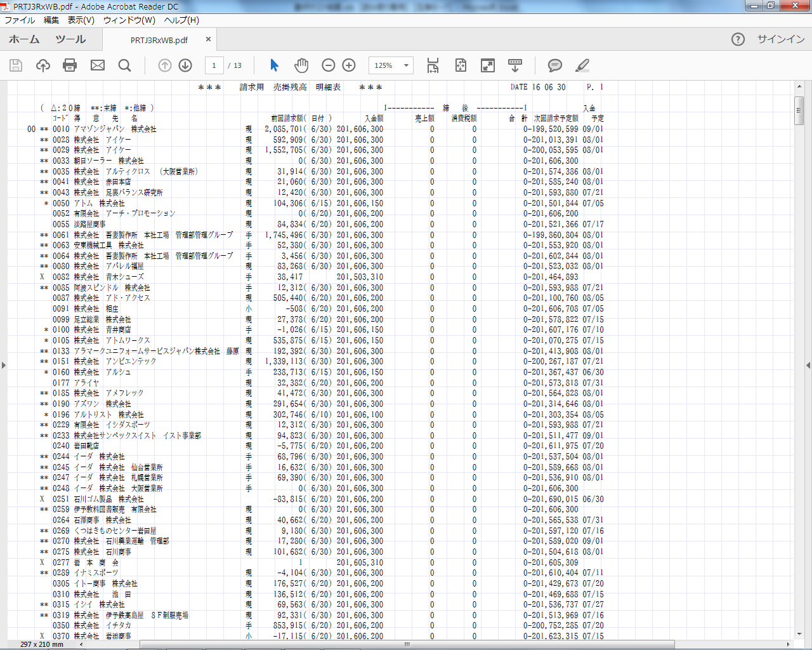This screenshot has width=812, height=650.
Task: Zoom in with the plus icon
Action: pos(349,65)
